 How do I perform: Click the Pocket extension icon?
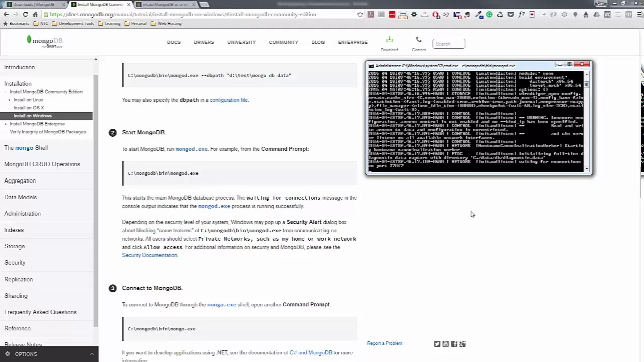point(511,14)
